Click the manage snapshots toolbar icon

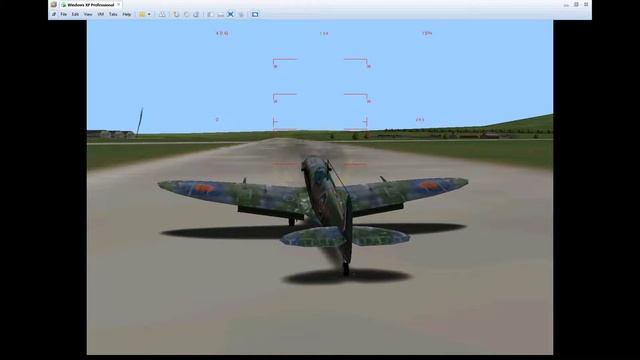pyautogui.click(x=196, y=14)
